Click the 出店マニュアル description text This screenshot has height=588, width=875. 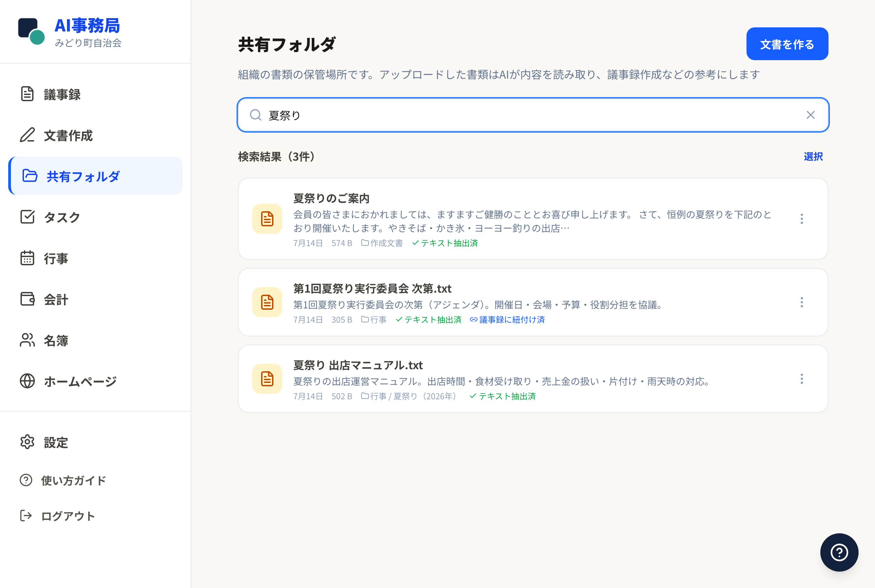(502, 381)
